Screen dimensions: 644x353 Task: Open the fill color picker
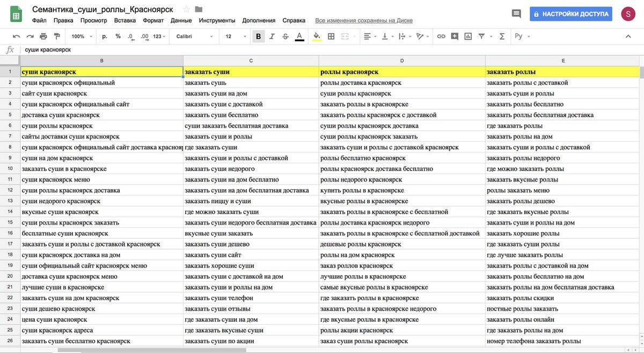(317, 37)
